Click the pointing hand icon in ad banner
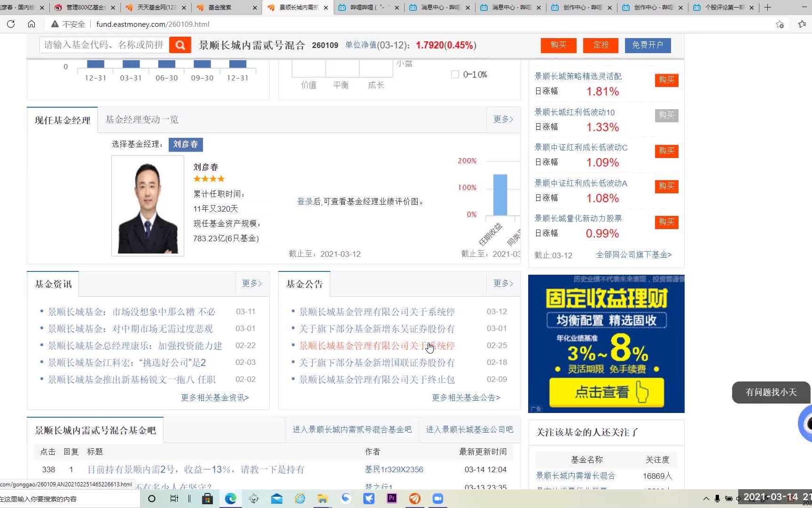The height and width of the screenshot is (508, 812). point(642,391)
